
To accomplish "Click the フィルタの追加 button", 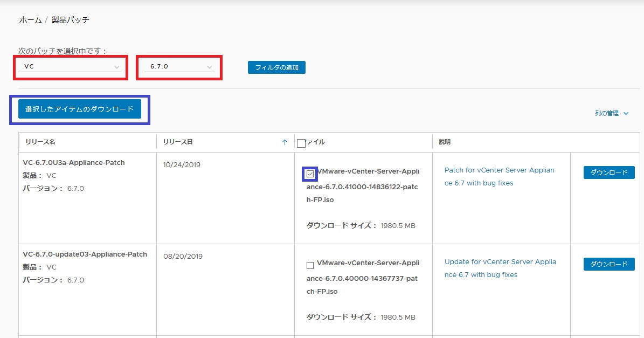I will [x=276, y=67].
